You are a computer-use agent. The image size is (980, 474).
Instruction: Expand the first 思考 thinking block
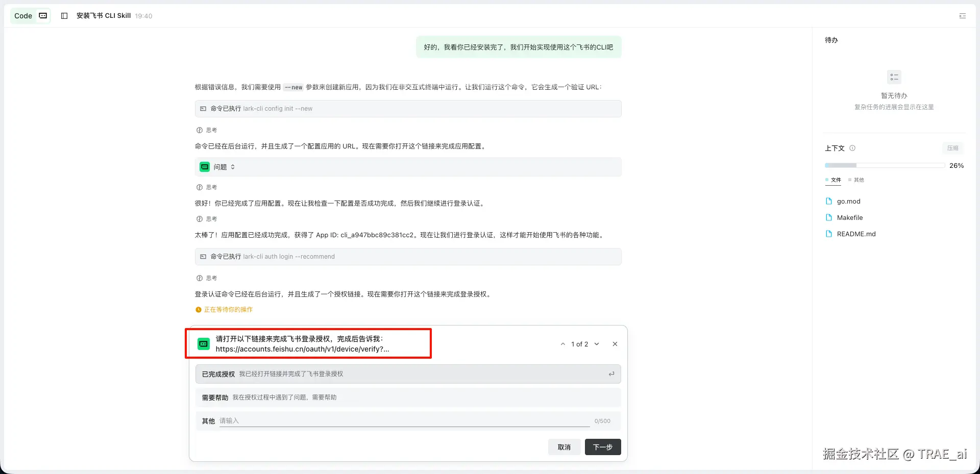pos(207,130)
